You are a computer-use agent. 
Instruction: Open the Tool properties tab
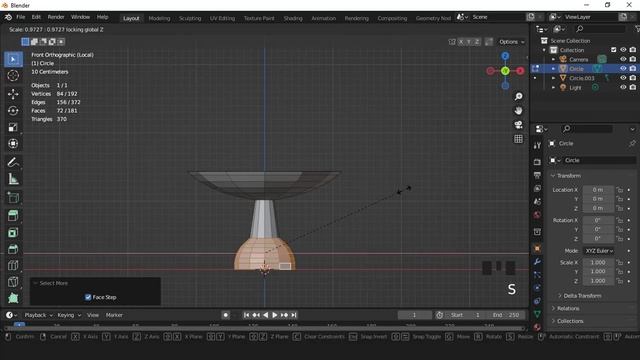pyautogui.click(x=537, y=146)
